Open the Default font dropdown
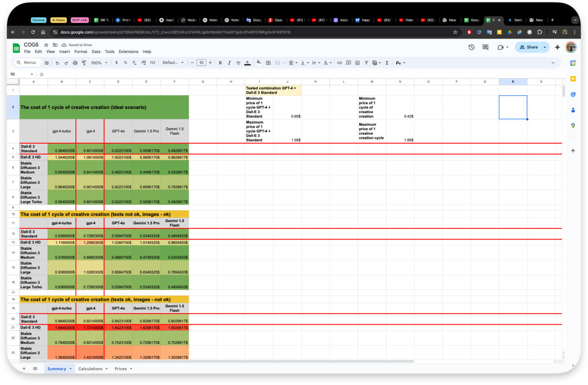588x385 pixels. point(173,63)
